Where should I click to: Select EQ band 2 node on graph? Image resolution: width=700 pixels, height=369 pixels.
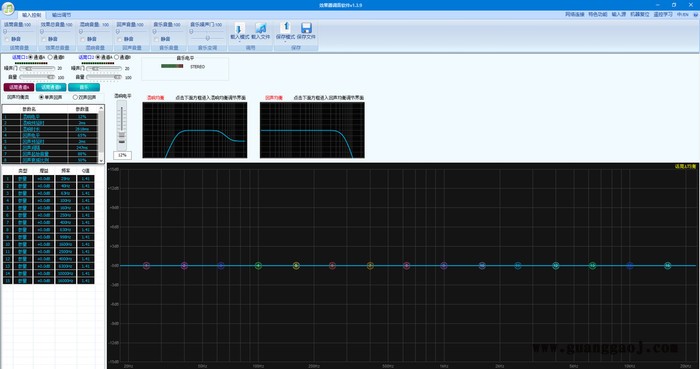[184, 265]
